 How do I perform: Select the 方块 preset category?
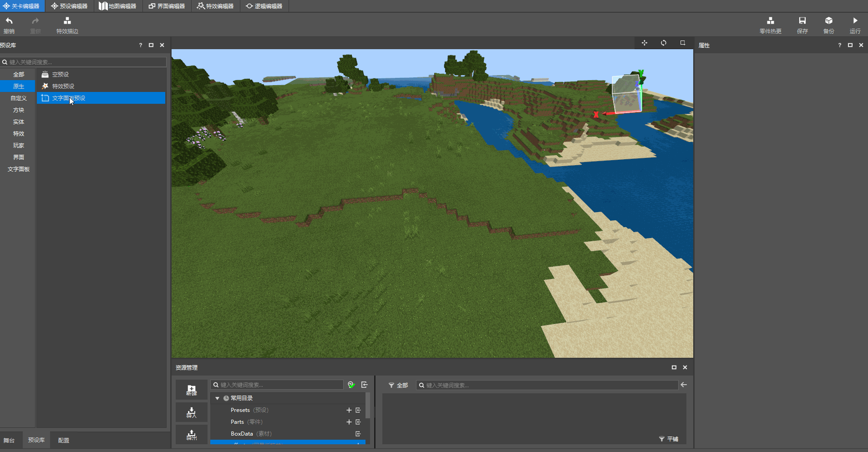pyautogui.click(x=18, y=110)
